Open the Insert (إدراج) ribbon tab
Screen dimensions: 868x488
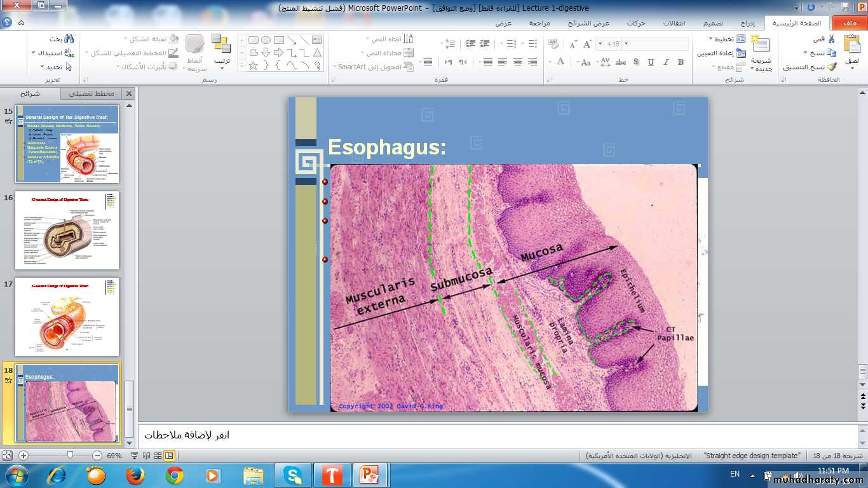click(747, 23)
